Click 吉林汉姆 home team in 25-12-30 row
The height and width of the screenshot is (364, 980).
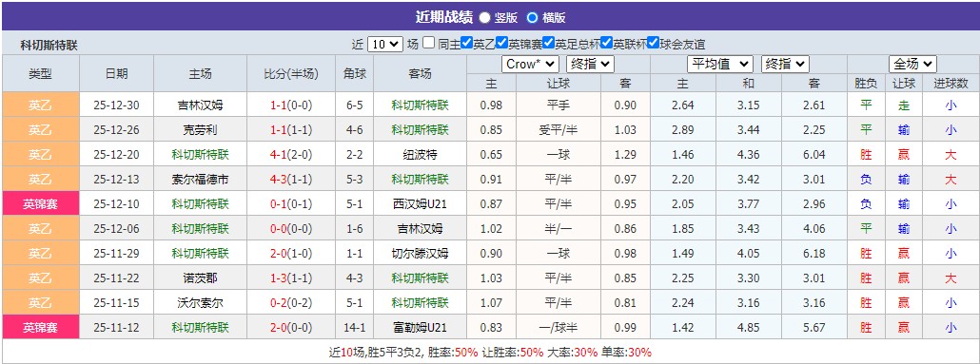(200, 105)
